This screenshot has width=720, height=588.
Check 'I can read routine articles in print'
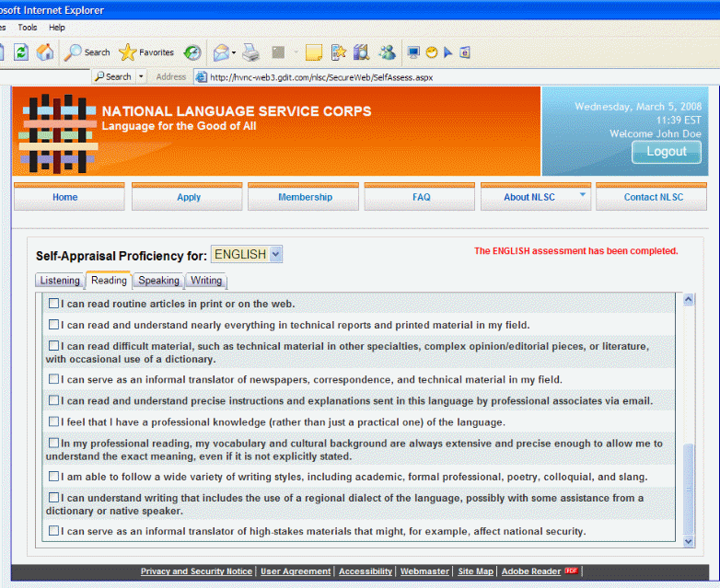(53, 304)
